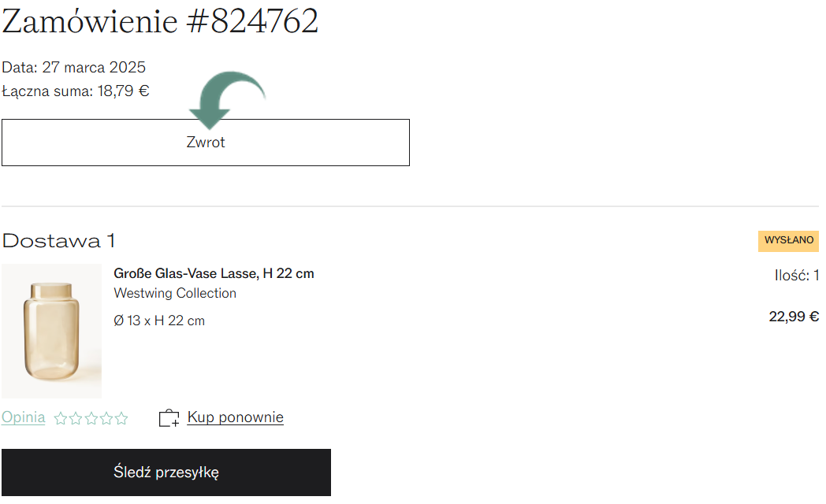This screenshot has width=826, height=504.
Task: Click the green curved arrow graphic
Action: click(x=226, y=99)
